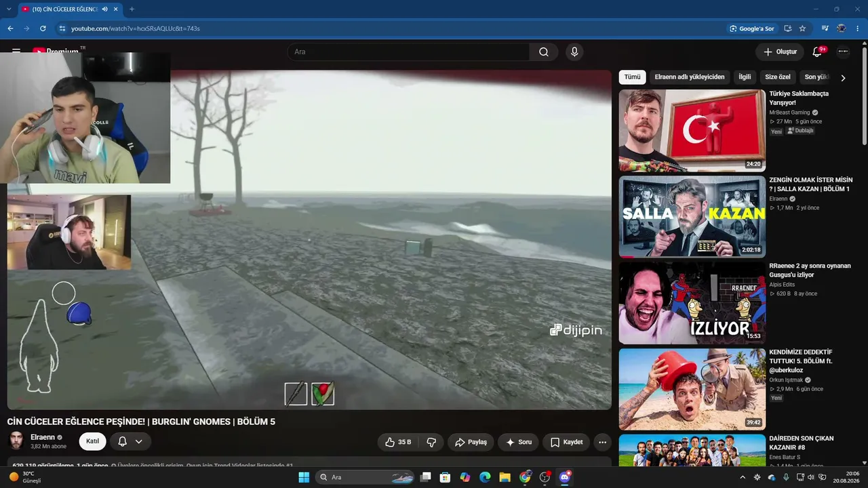Select the Tümü filter chip

tap(632, 77)
